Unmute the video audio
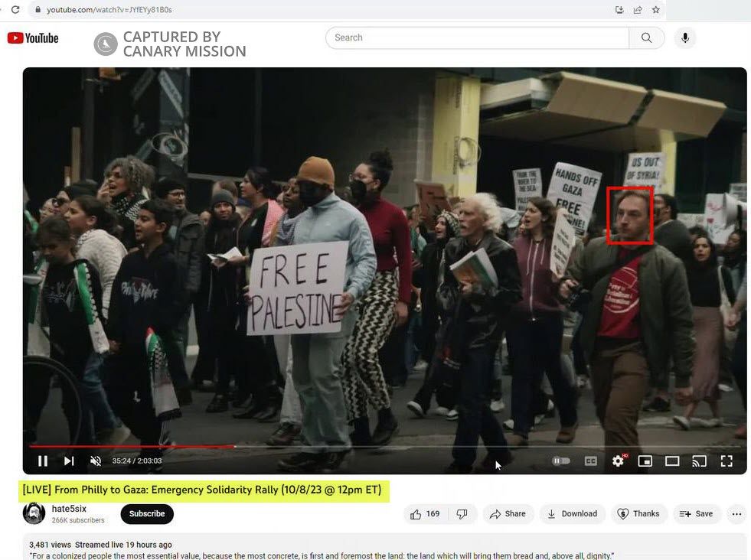Viewport: 751px width, 560px height. pyautogui.click(x=95, y=461)
